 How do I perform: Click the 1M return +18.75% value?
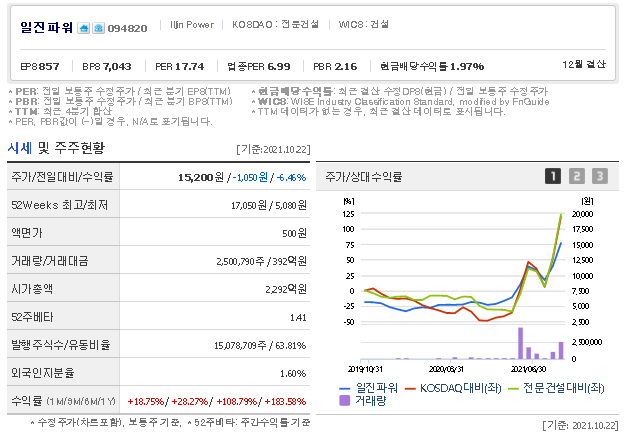146,401
